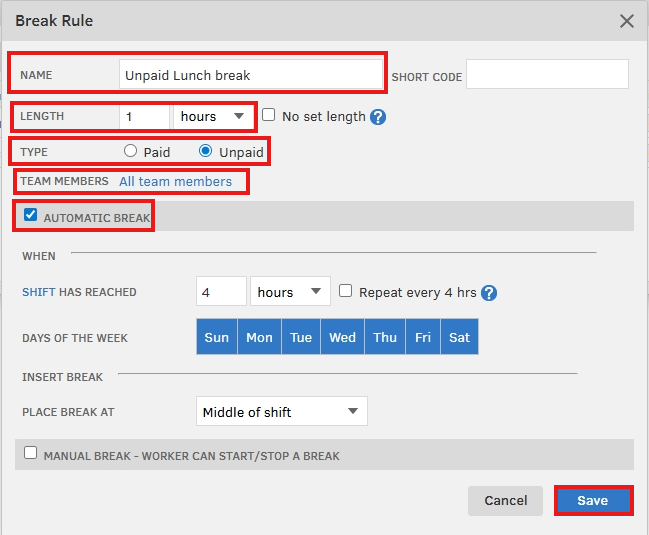Uncheck the Automatic Break checkbox
The width and height of the screenshot is (649, 535).
tap(31, 215)
